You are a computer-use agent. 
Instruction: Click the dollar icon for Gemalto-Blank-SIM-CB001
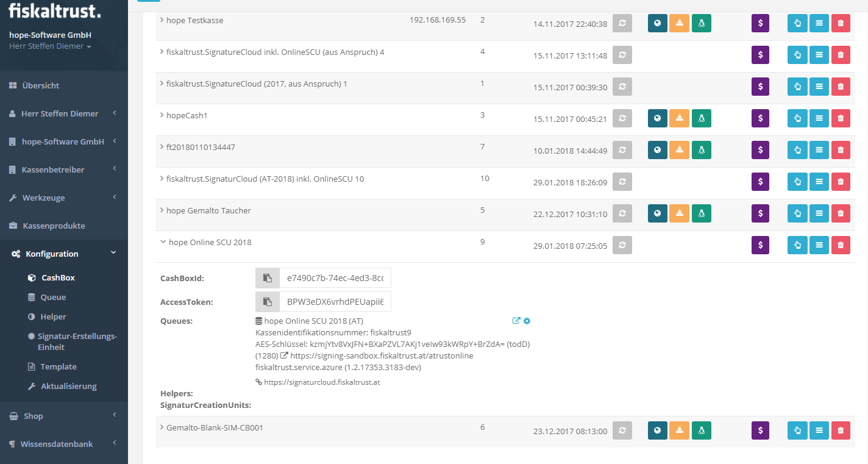[x=760, y=430]
